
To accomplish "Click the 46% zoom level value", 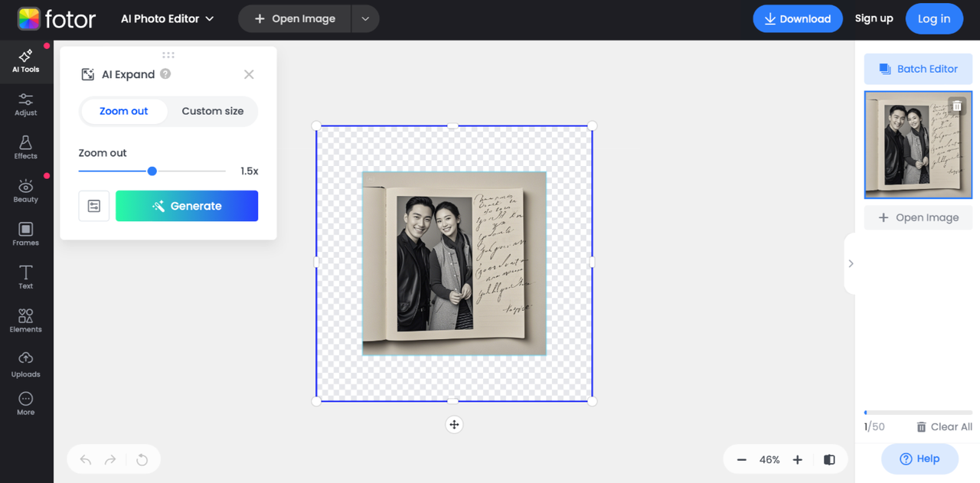I will 769,460.
